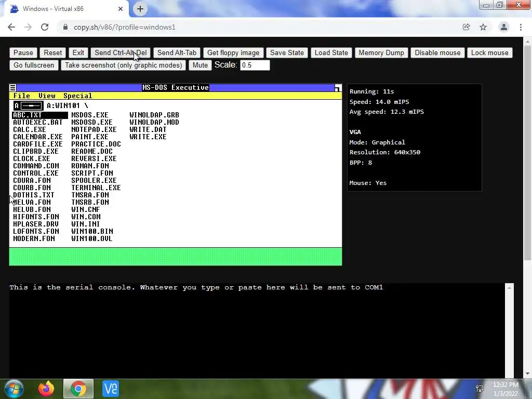
Task: Select AUTOEXEC.BAT file
Action: tap(37, 122)
